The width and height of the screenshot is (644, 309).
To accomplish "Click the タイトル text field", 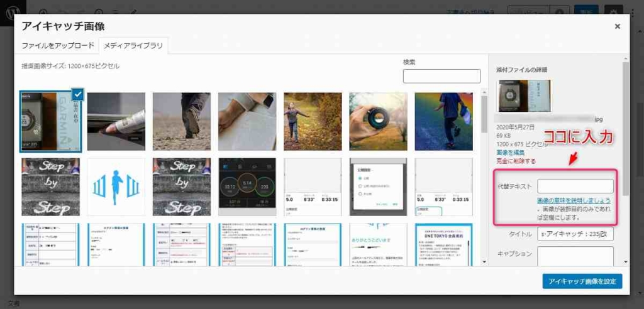I will [x=575, y=234].
